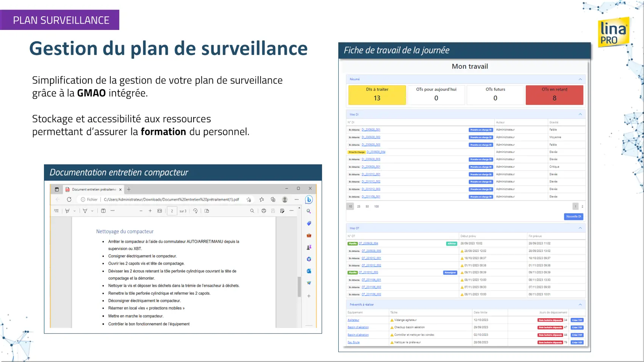Reload the PDF page in browser

[x=69, y=200]
